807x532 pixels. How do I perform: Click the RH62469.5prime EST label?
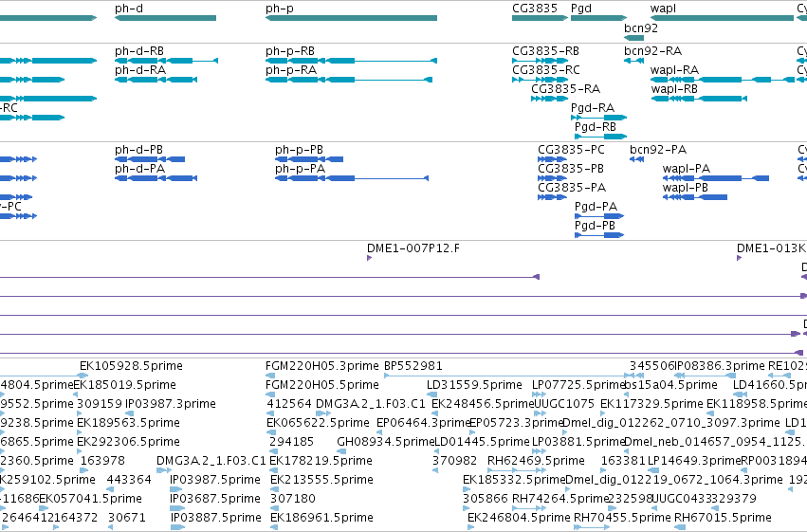(537, 461)
